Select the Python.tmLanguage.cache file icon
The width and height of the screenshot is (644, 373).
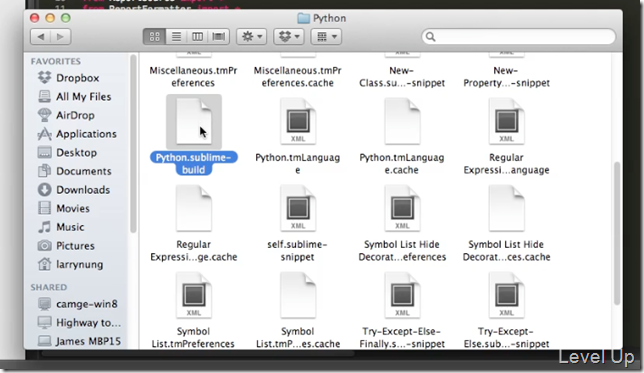pyautogui.click(x=402, y=122)
